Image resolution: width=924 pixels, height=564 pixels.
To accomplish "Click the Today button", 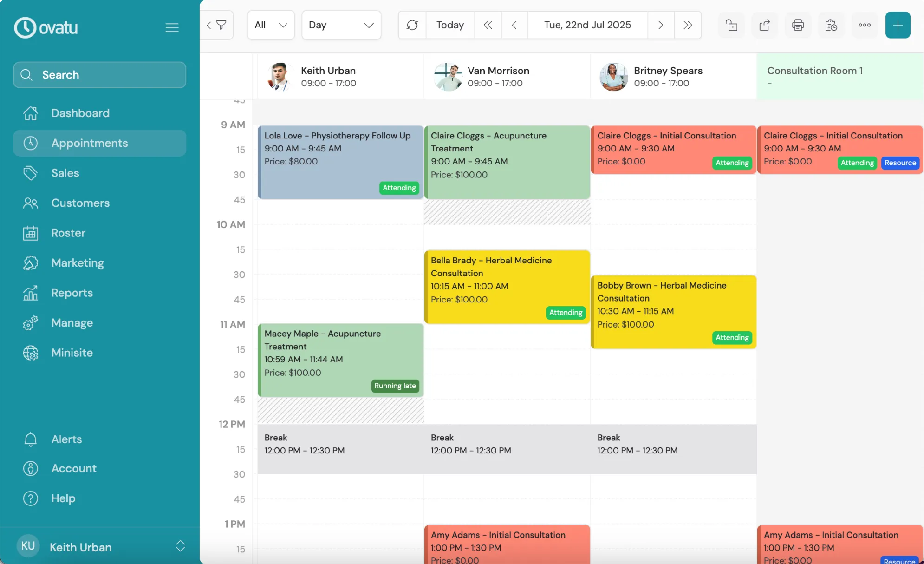I will pos(450,25).
